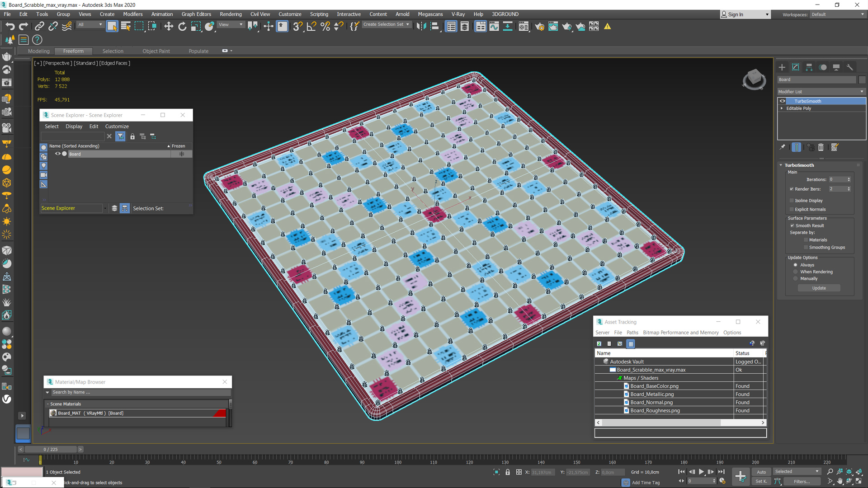868x488 pixels.
Task: Select the Always update option
Action: point(795,265)
